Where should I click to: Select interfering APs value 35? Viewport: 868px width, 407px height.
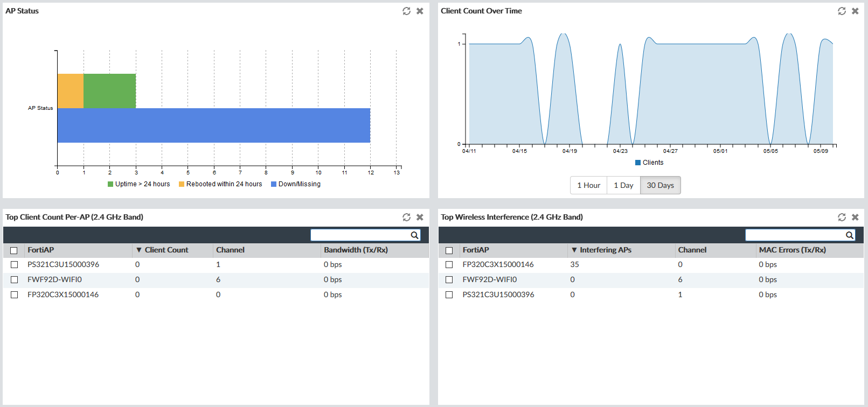(x=574, y=265)
